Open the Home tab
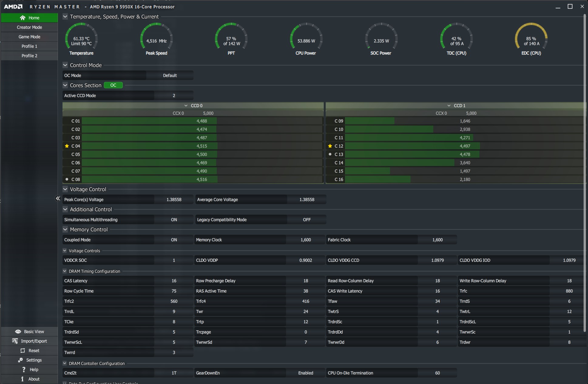The width and height of the screenshot is (588, 384). 29,18
